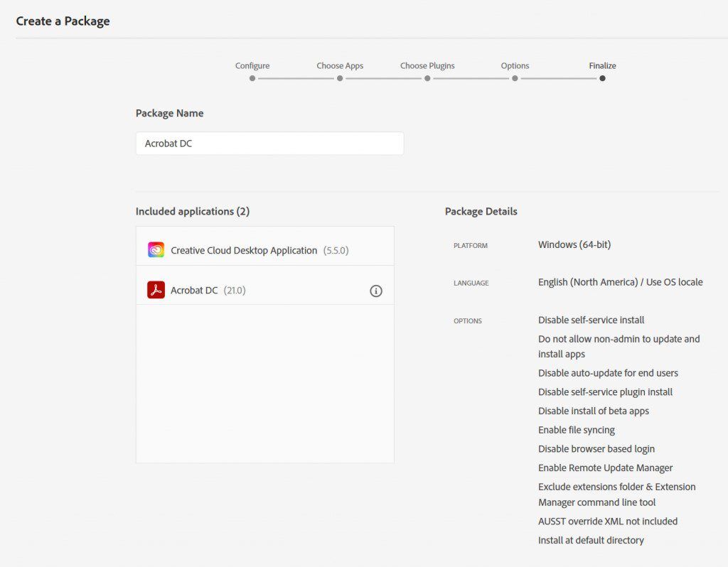Screen dimensions: 728x567
Task: Click the Disable browser based login option
Action: pyautogui.click(x=596, y=448)
